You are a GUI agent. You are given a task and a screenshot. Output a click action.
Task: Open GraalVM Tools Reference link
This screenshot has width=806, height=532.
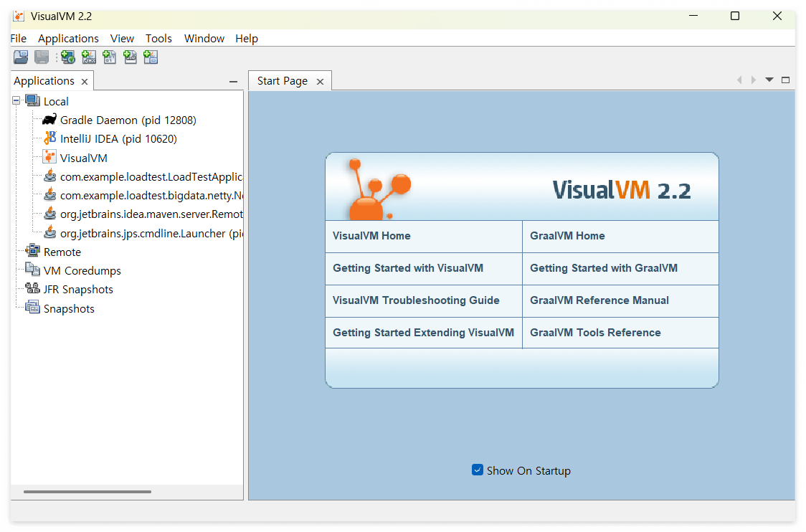(595, 333)
